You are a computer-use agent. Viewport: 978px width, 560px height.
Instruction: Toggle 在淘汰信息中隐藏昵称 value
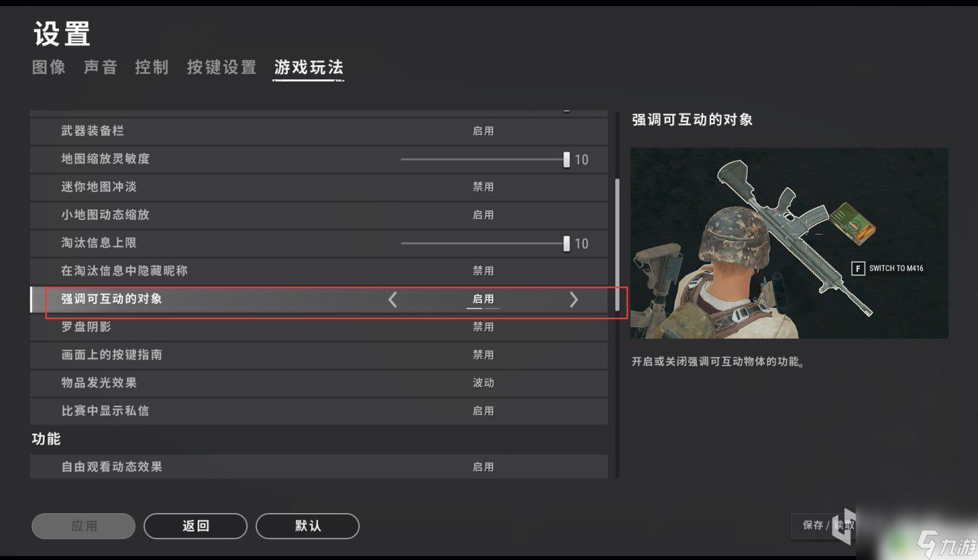coord(483,271)
